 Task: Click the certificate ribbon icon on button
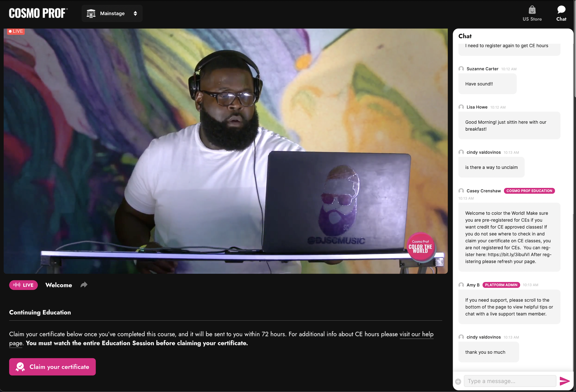20,367
